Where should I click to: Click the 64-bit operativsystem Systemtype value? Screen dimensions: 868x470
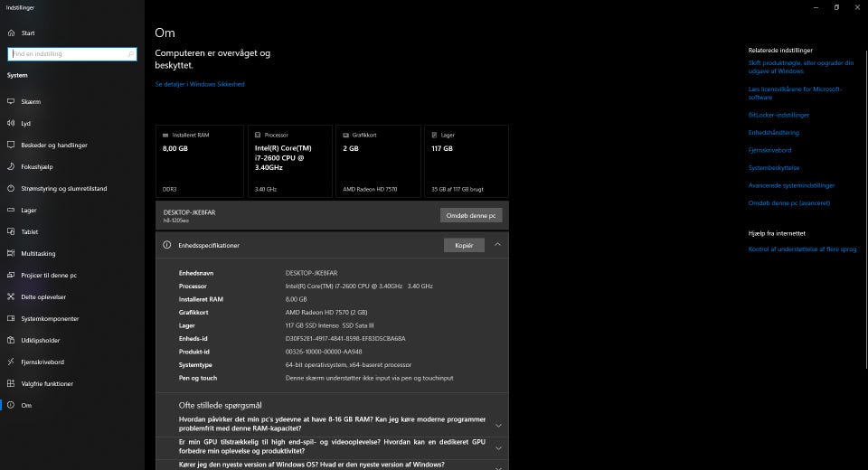(348, 365)
